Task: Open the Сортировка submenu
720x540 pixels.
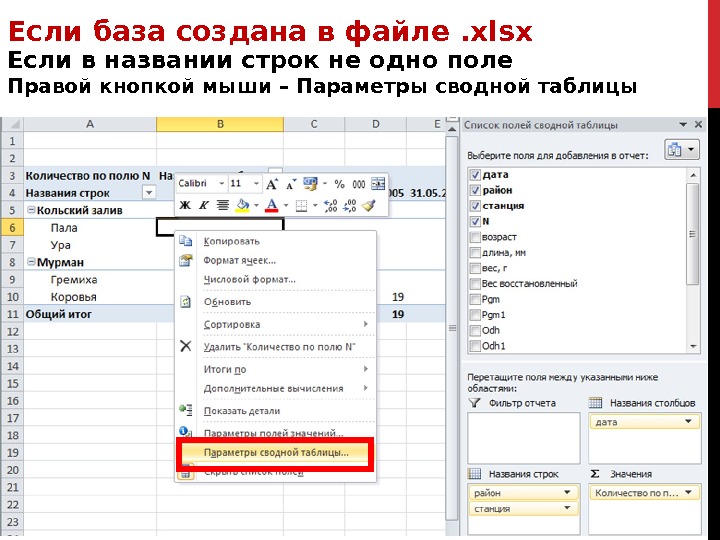Action: [276, 324]
